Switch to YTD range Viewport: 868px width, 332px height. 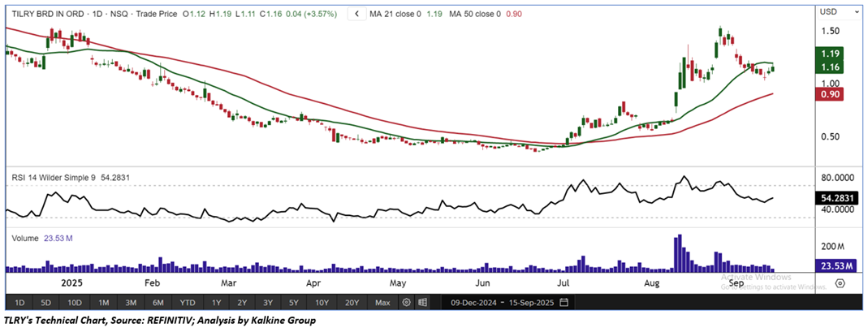(187, 303)
